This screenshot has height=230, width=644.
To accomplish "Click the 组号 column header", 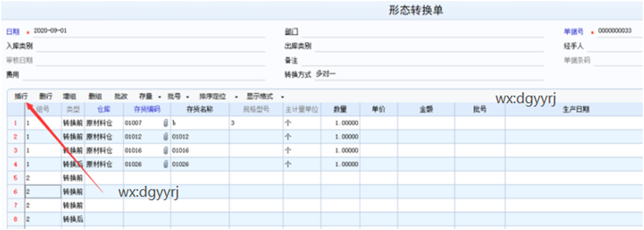I will click(x=43, y=109).
